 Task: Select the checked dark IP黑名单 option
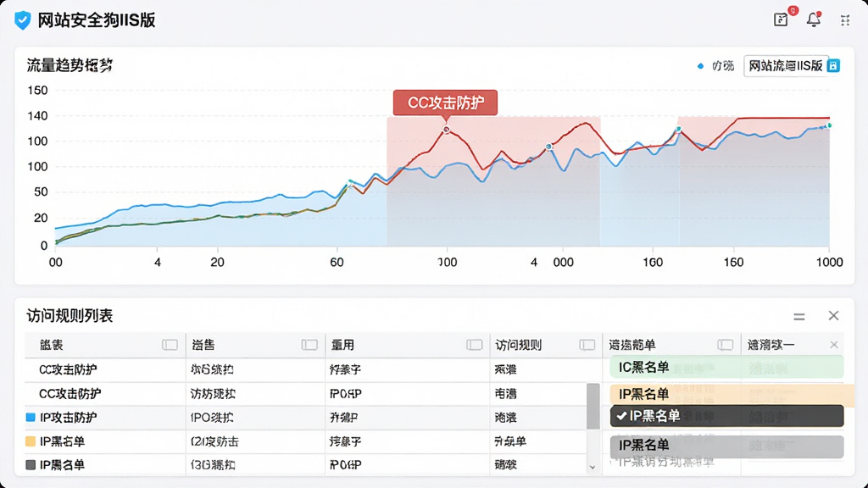click(x=726, y=416)
